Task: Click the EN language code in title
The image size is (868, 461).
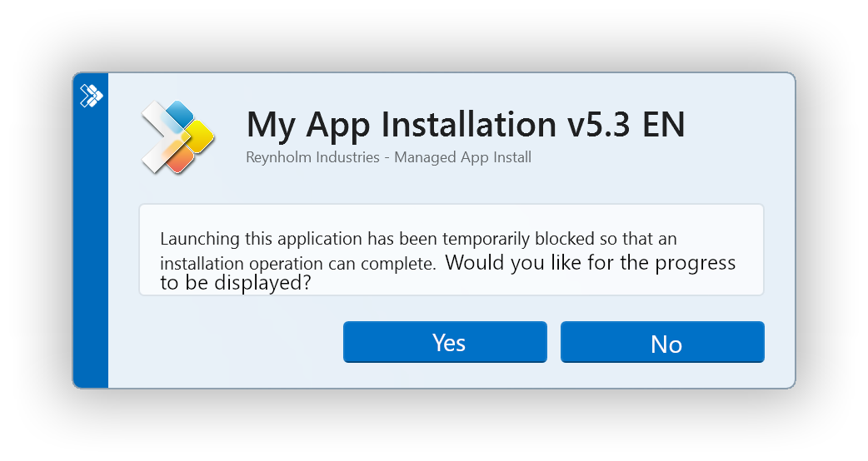Action: (664, 124)
